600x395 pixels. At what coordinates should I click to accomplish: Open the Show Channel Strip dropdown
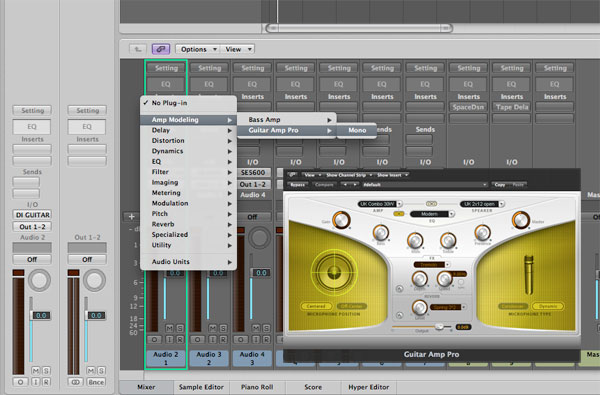349,175
